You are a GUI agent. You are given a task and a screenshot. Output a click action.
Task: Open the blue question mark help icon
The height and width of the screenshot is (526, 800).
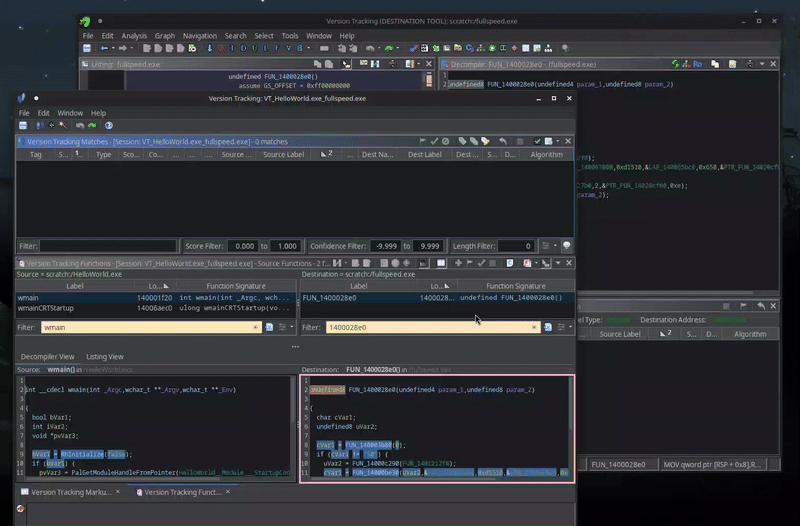click(x=109, y=126)
